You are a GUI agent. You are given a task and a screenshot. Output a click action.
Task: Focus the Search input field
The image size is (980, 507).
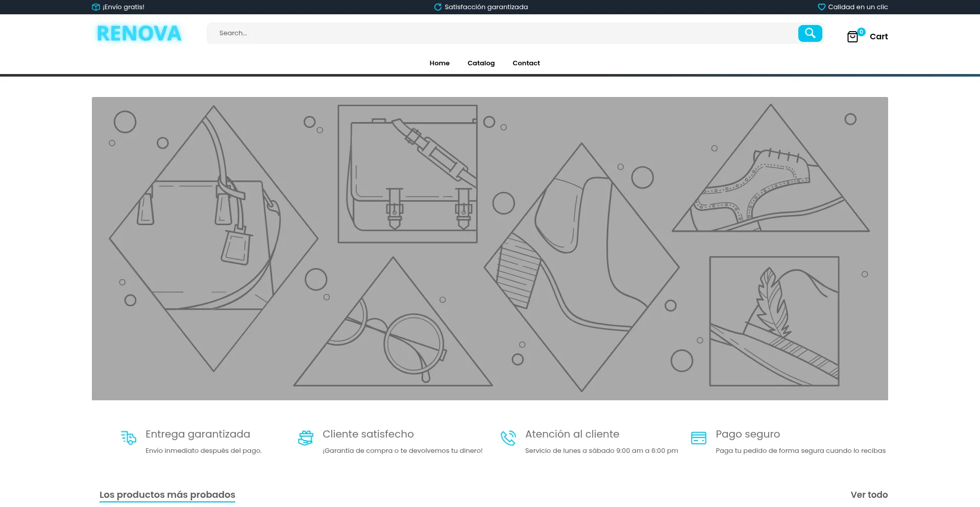pos(500,33)
